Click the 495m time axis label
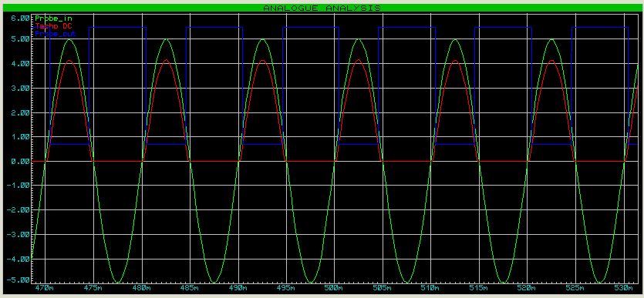644x298 pixels. pyautogui.click(x=286, y=288)
